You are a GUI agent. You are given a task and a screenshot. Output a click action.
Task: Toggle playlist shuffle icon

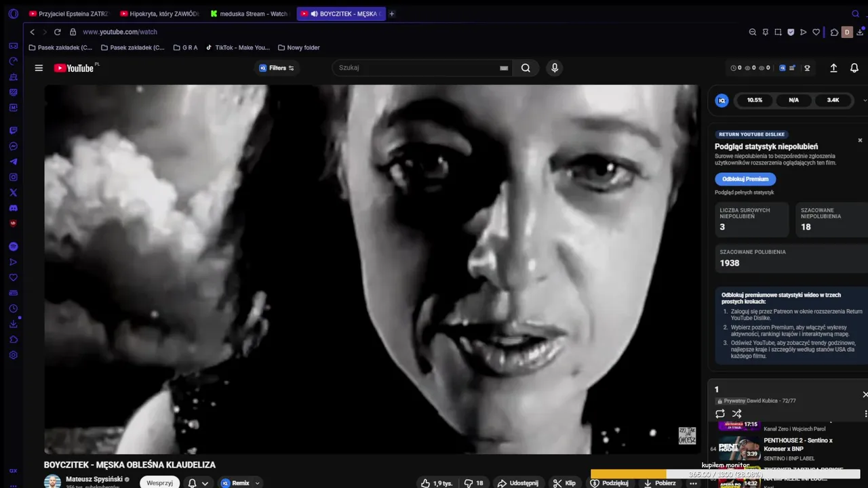pos(736,413)
